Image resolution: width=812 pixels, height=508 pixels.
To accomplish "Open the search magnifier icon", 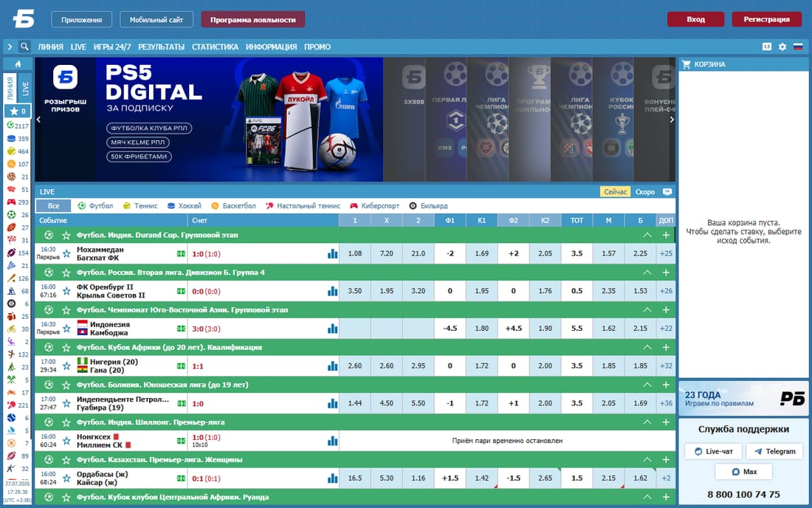I will pos(24,47).
